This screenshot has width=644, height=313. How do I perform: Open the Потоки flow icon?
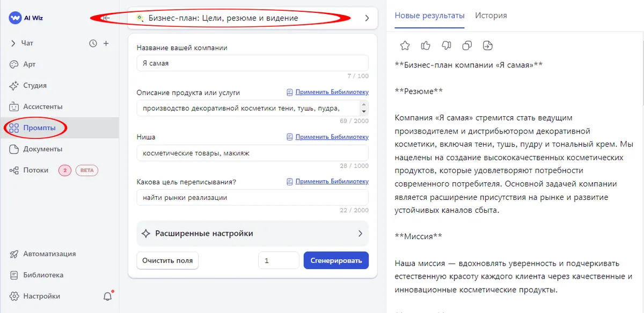15,170
